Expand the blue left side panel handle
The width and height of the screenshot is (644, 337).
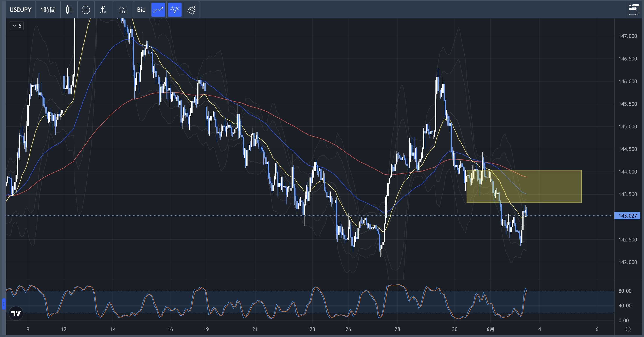coord(4,304)
